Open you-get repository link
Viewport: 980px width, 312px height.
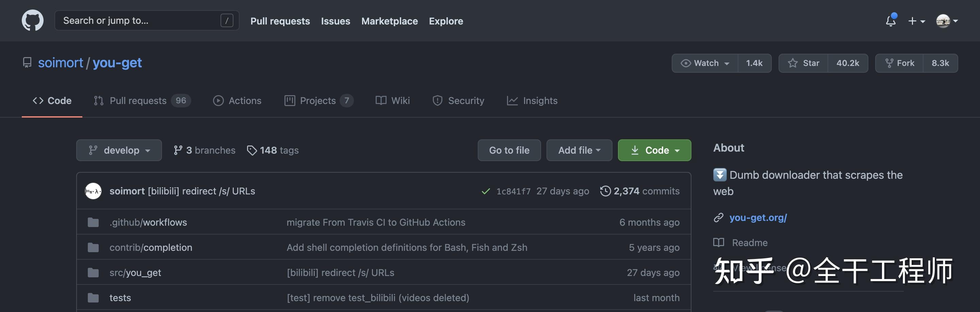click(117, 63)
